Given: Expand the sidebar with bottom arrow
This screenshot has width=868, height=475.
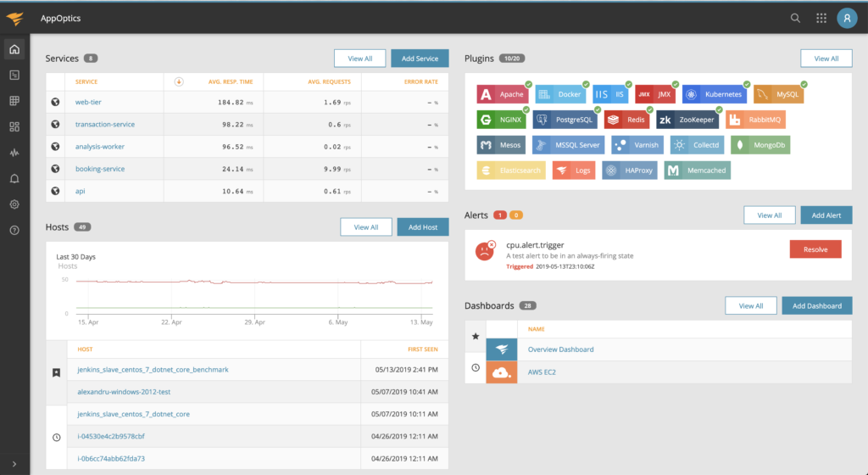Looking at the screenshot, I should tap(14, 463).
